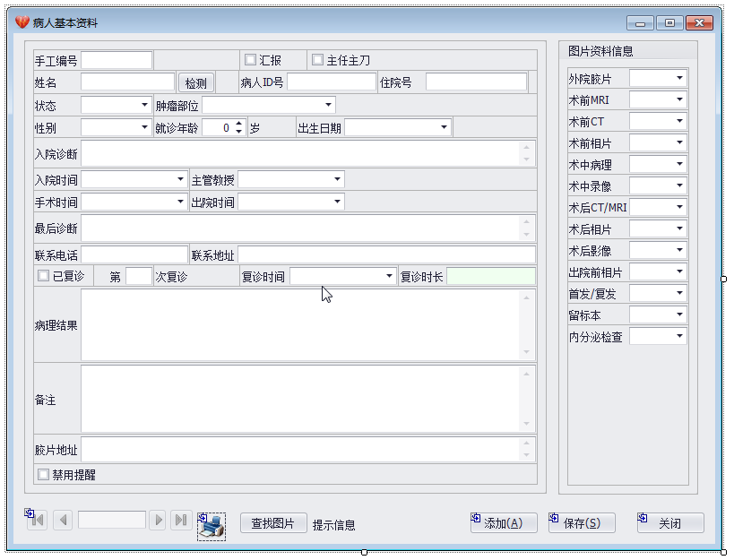This screenshot has width=734, height=560.
Task: Click the heart app icon in title bar
Action: pos(22,22)
